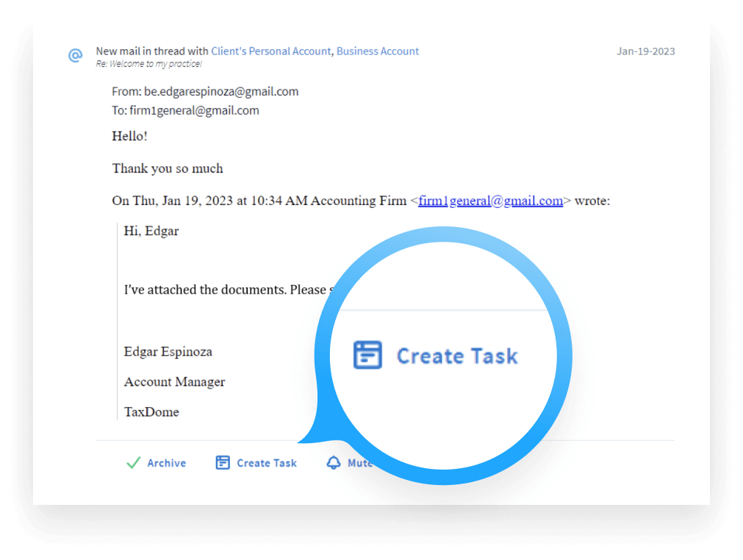Select the Jan-19-2023 date label
The image size is (743, 560).
pyautogui.click(x=645, y=51)
